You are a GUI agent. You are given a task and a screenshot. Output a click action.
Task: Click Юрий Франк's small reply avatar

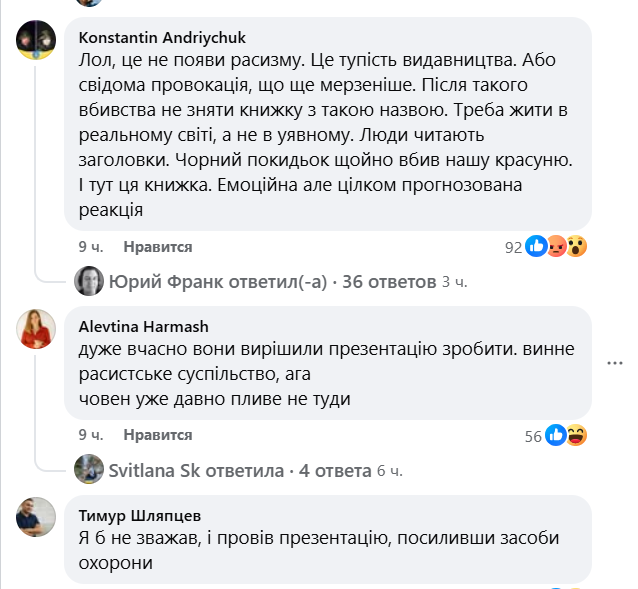89,281
